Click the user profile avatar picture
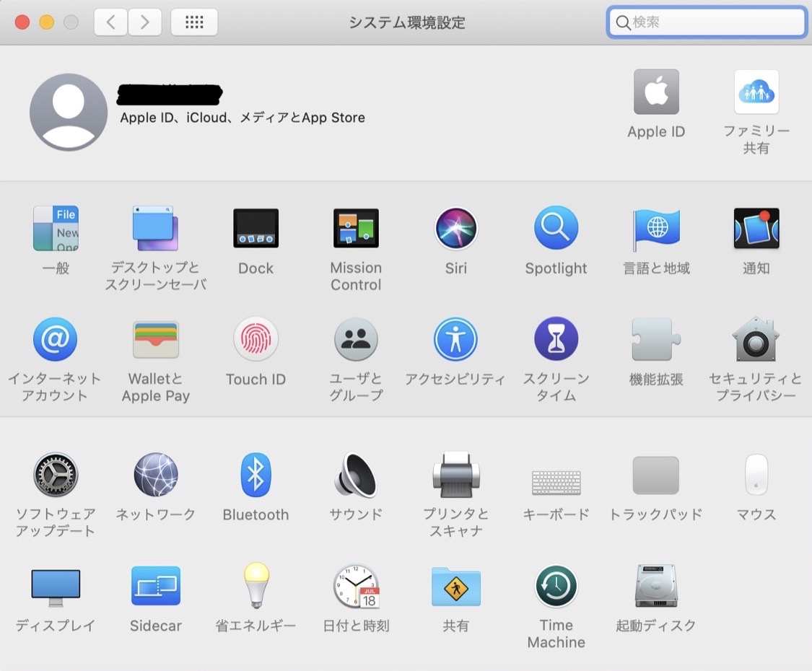Viewport: 812px width, 671px height. 69,112
